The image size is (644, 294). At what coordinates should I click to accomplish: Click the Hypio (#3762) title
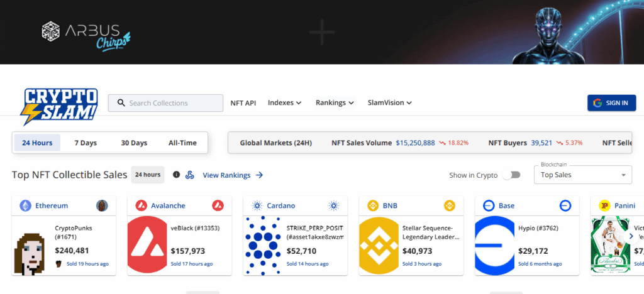tap(538, 228)
